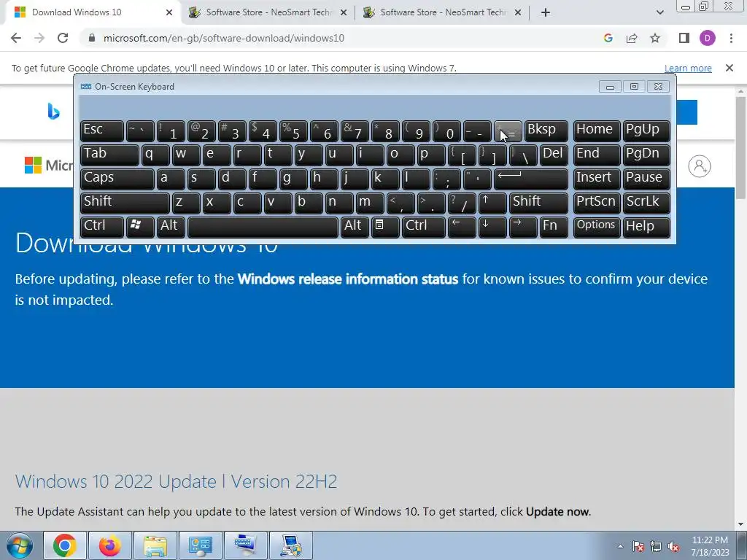
Task: Click the letter q key on the keyboard
Action: coord(155,155)
